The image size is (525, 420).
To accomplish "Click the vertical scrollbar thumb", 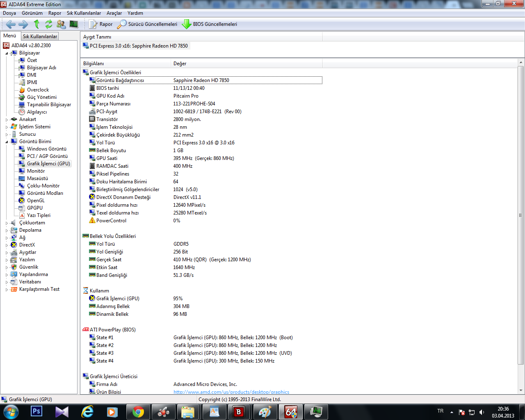I will point(521,215).
